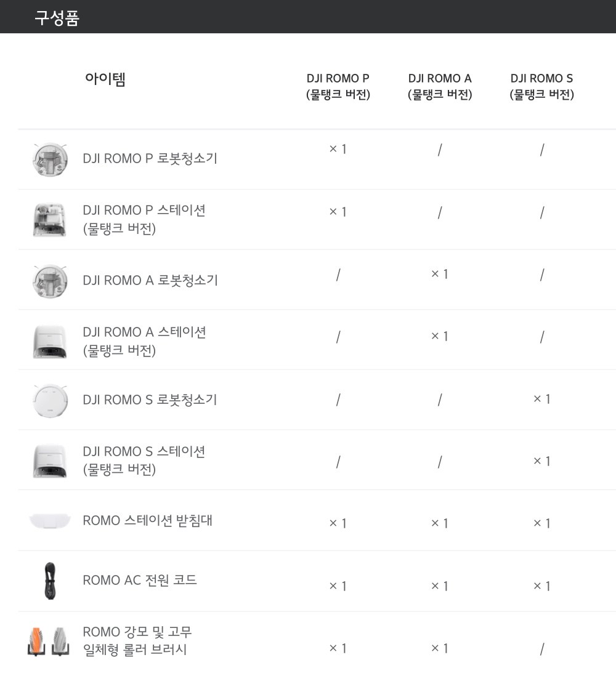
Task: Click the DJI ROMO S robot vacuum image
Action: point(50,400)
